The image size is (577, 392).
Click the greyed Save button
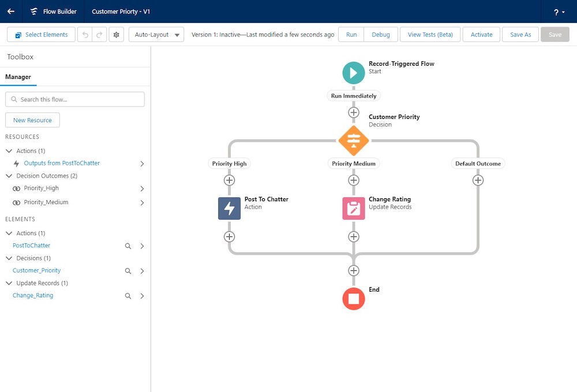555,35
